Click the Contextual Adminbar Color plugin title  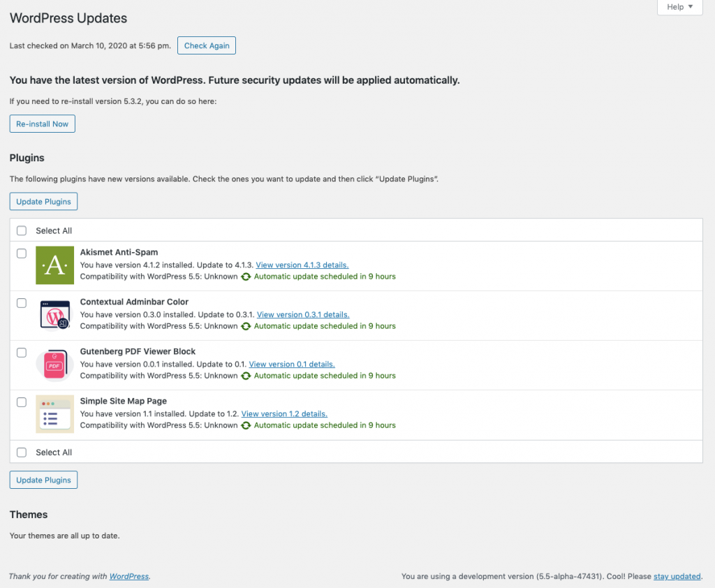point(134,302)
